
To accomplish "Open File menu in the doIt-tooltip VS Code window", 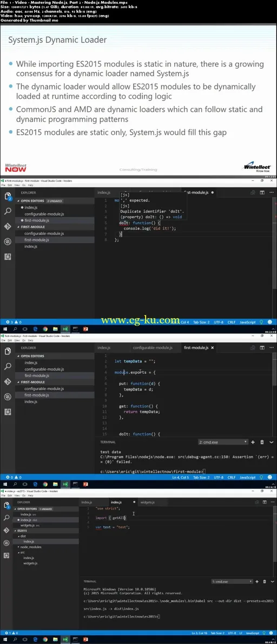I will point(3,185).
